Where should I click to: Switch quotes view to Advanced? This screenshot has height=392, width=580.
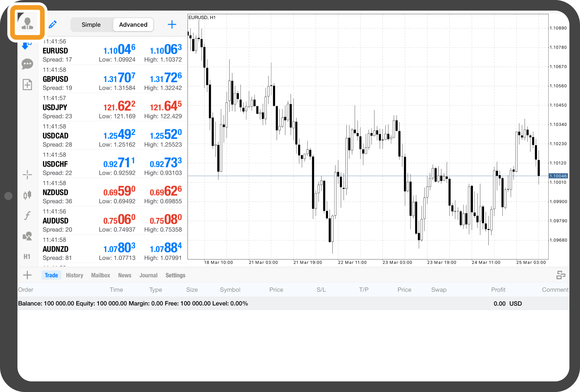(x=133, y=25)
